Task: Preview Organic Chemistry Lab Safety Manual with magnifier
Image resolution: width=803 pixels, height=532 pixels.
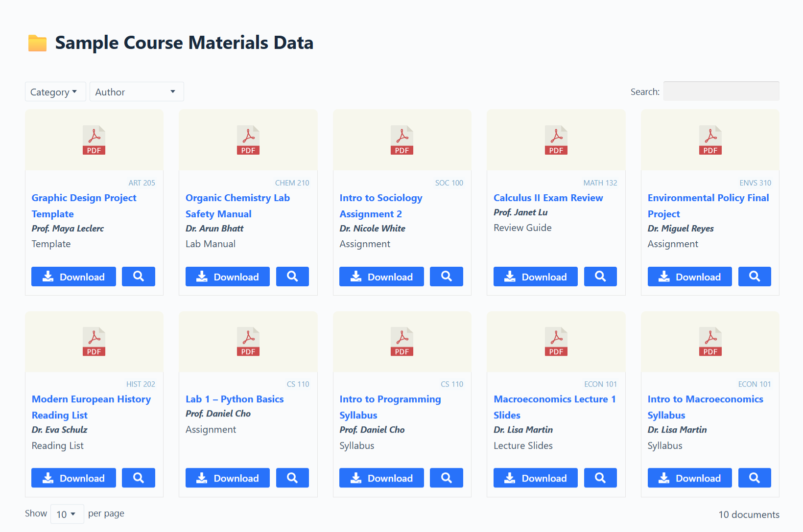Action: pyautogui.click(x=292, y=277)
